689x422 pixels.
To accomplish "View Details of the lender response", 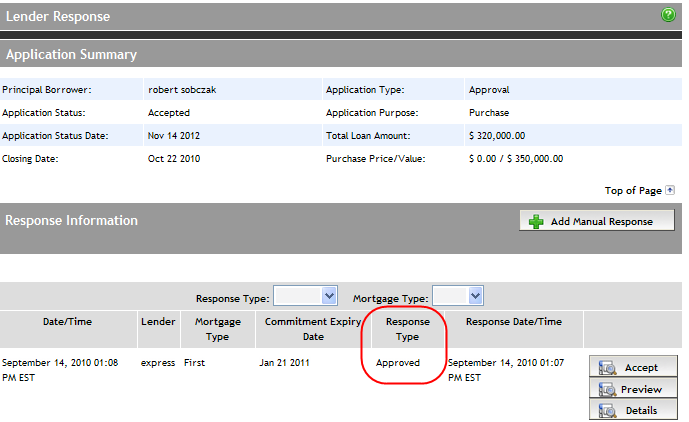I will [x=633, y=410].
